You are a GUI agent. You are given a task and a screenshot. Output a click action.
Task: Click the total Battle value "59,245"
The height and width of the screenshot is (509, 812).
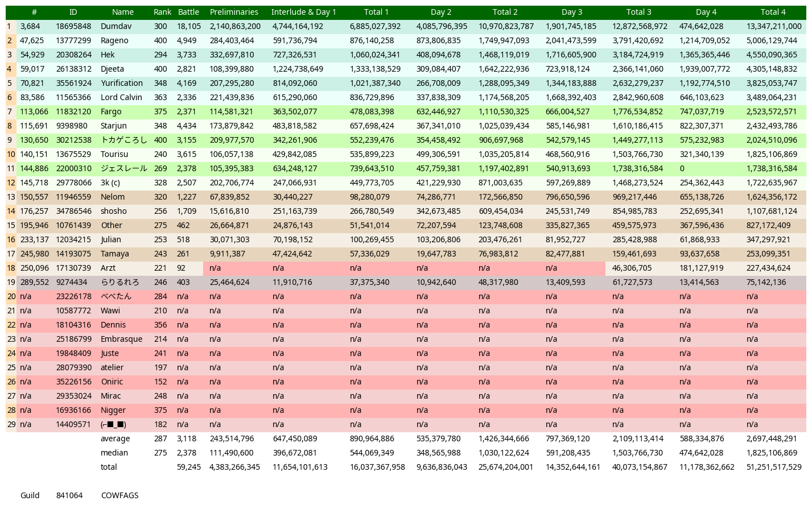pyautogui.click(x=189, y=467)
